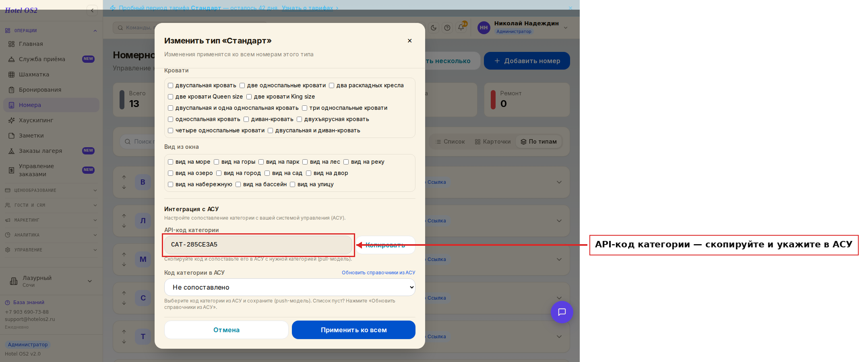The image size is (868, 362).
Task: Click Заказы лагеря tent icon
Action: (x=12, y=151)
